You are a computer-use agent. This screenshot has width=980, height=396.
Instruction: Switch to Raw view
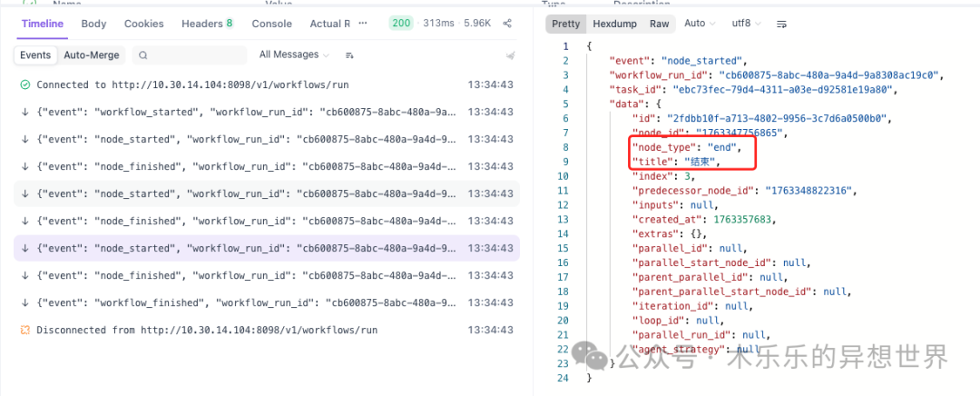click(x=659, y=24)
